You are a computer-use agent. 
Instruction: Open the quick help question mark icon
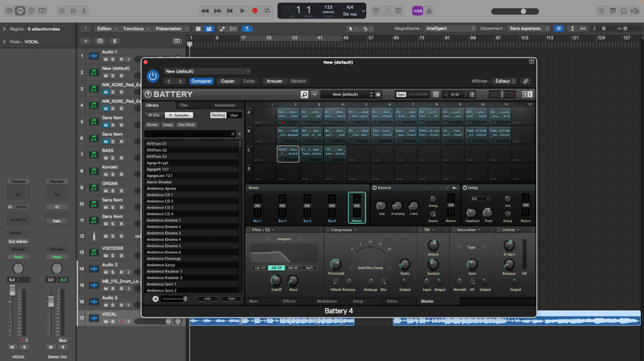point(31,11)
